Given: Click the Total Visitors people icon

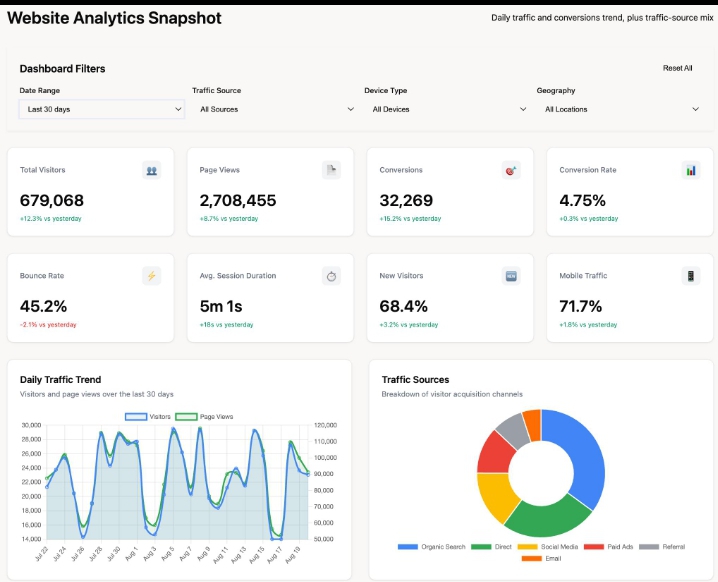Looking at the screenshot, I should [152, 170].
